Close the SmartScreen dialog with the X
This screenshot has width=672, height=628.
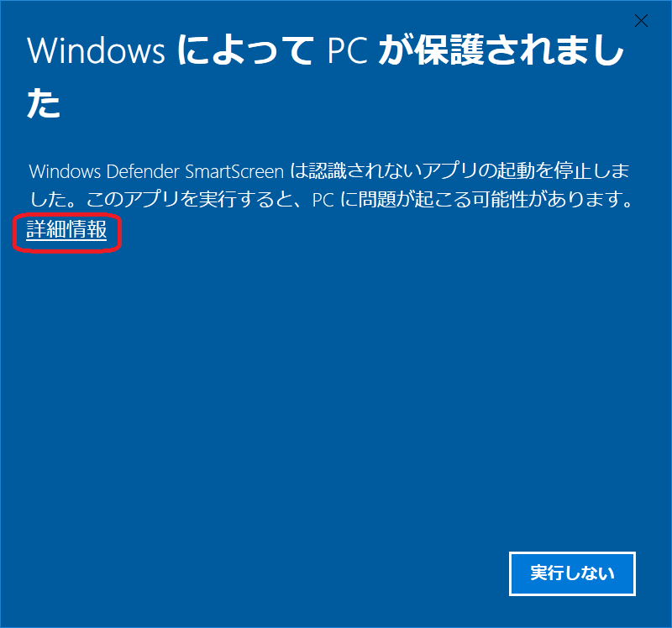(641, 20)
